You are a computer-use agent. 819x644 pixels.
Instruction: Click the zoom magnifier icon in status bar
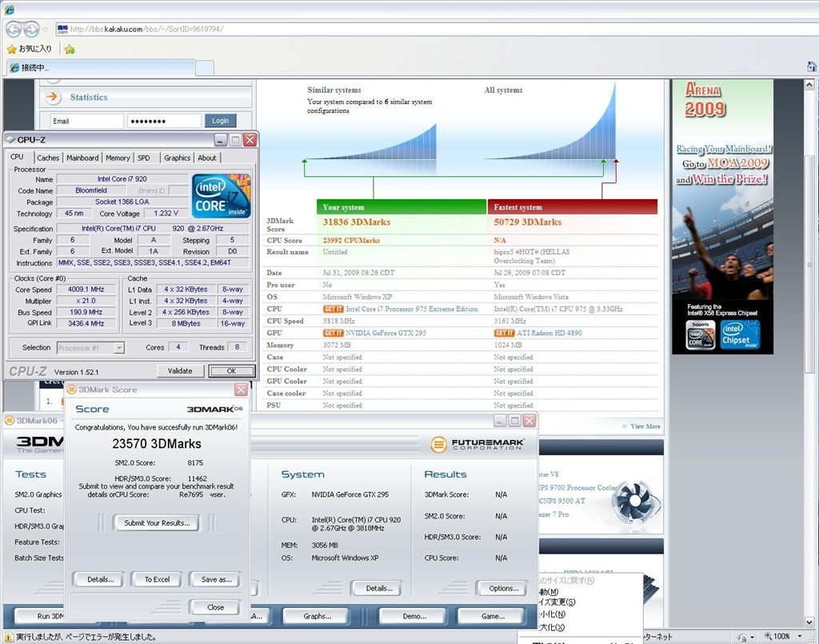click(x=769, y=637)
